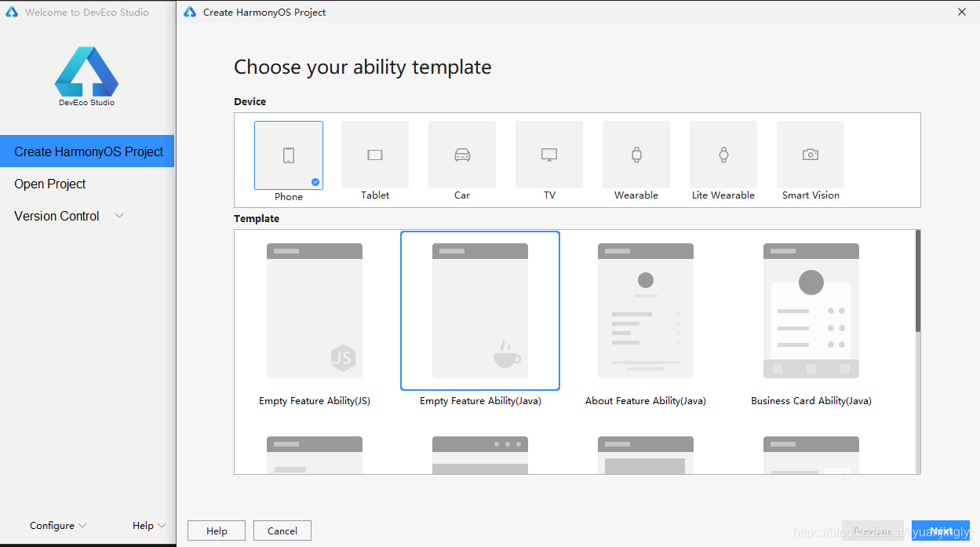This screenshot has width=980, height=547.
Task: Click the Welcome window title bar icon
Action: [x=12, y=12]
